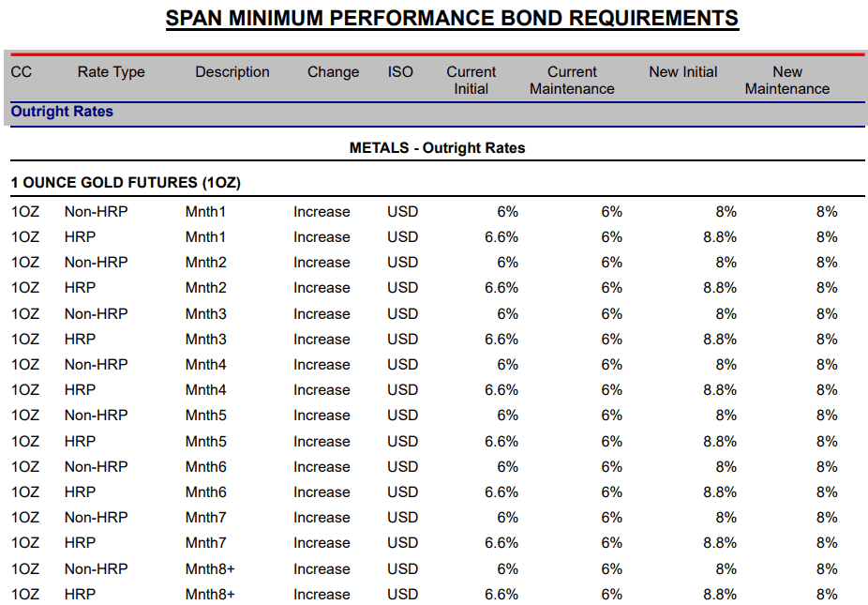Select the ISO column header
868x605 pixels.
pos(400,72)
